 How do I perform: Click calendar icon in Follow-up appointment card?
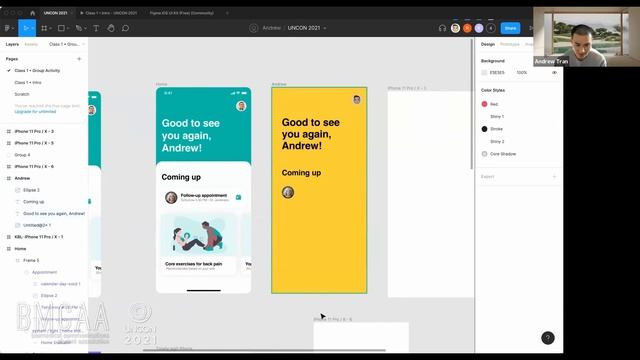(238, 198)
